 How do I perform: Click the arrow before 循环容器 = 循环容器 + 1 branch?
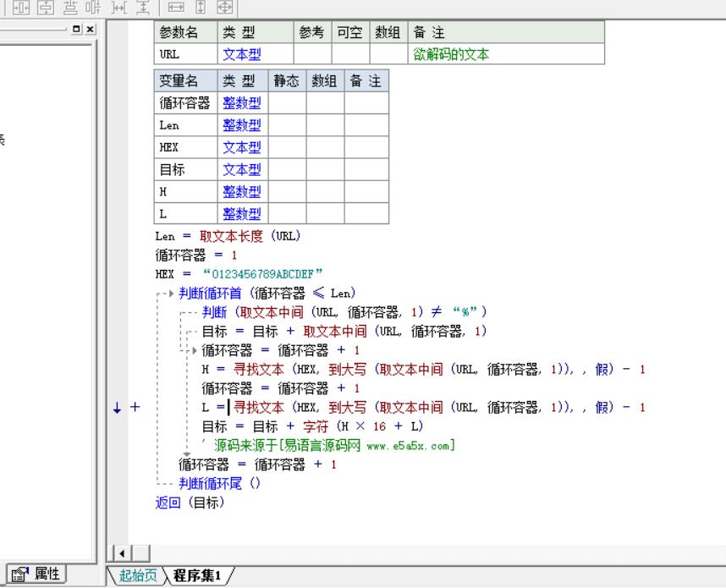195,350
